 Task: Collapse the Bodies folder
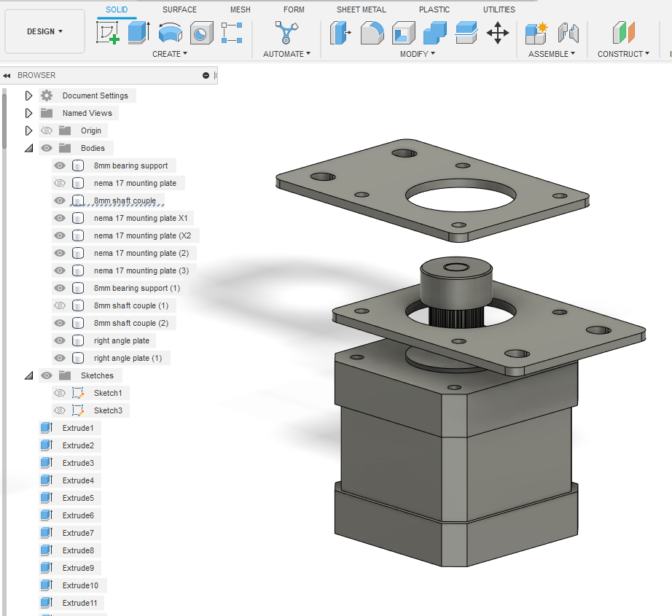coord(28,148)
